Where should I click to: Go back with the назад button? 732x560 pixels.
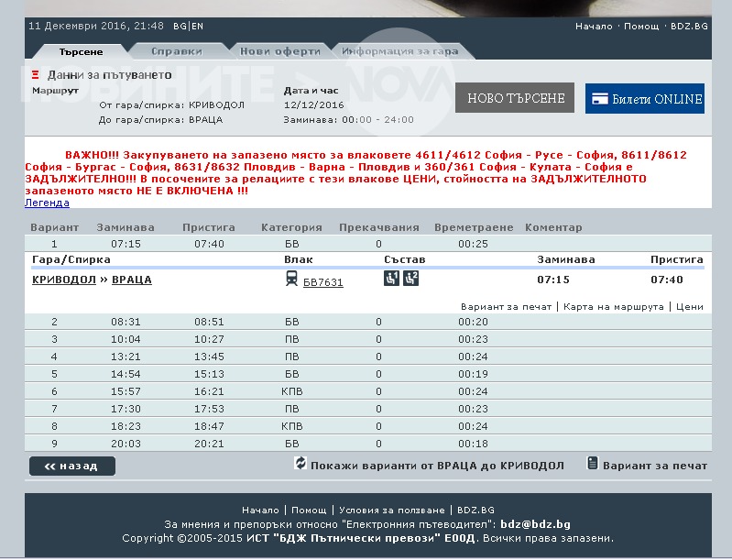[x=72, y=467]
